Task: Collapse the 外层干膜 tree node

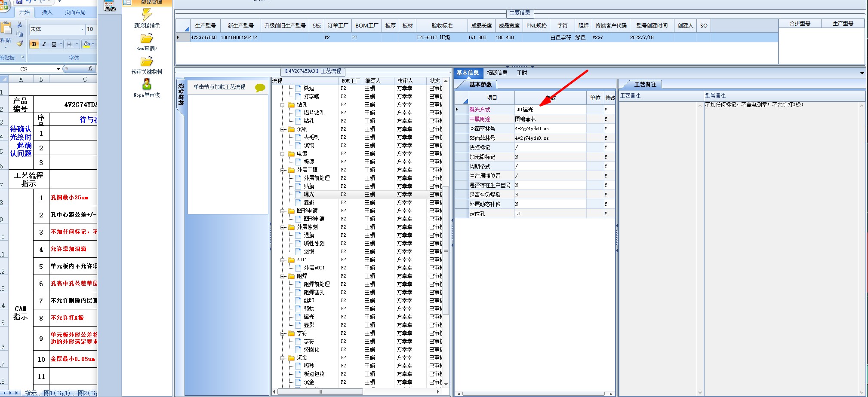Action: coord(283,170)
